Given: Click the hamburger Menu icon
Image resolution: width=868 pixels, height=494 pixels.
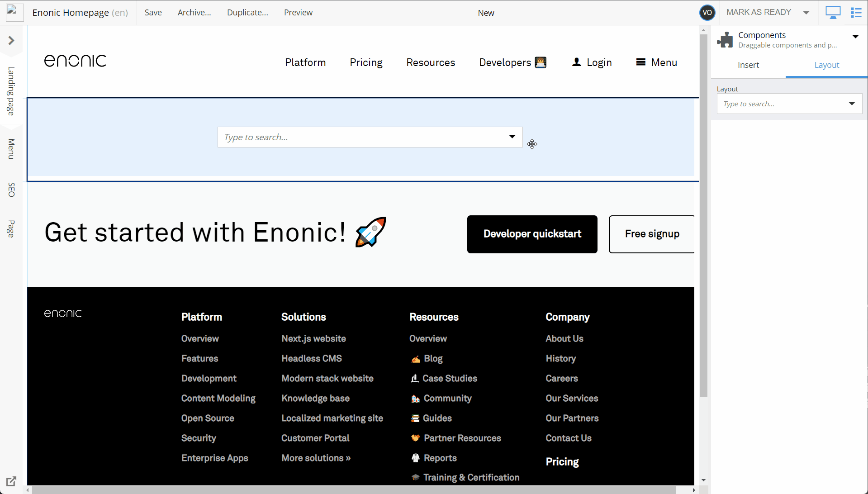Looking at the screenshot, I should tap(640, 62).
